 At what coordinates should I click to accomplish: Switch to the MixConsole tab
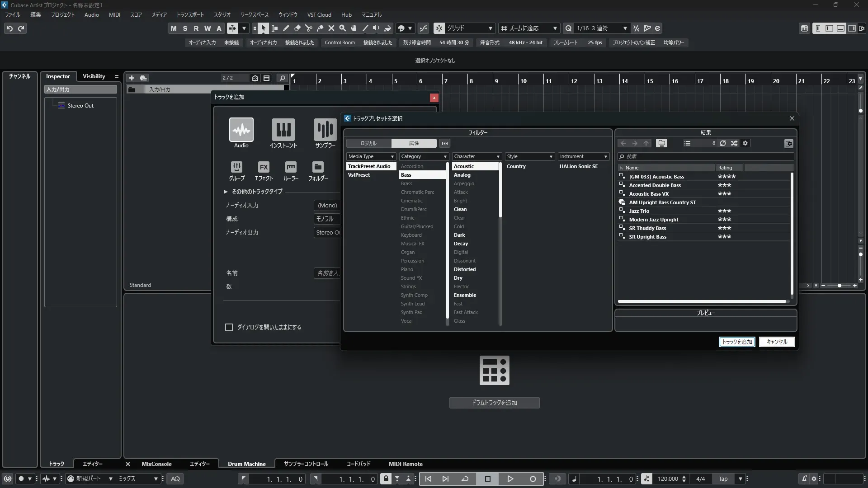pyautogui.click(x=156, y=464)
